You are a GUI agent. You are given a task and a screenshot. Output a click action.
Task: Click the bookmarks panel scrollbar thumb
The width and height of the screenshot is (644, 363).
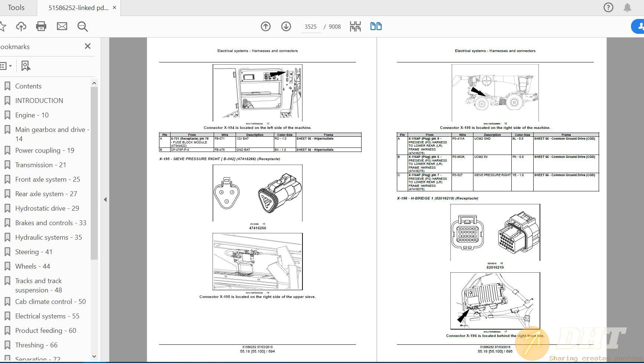[x=94, y=173]
